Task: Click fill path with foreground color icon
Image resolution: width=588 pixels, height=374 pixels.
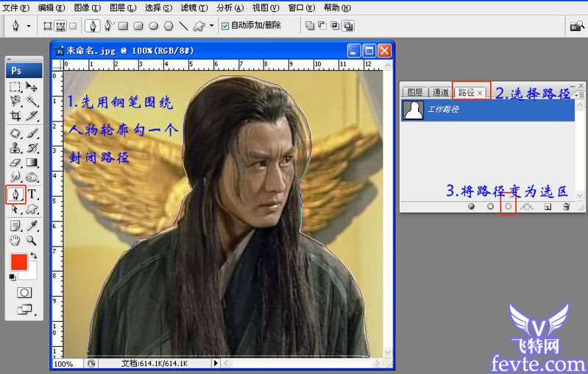Action: pos(472,206)
